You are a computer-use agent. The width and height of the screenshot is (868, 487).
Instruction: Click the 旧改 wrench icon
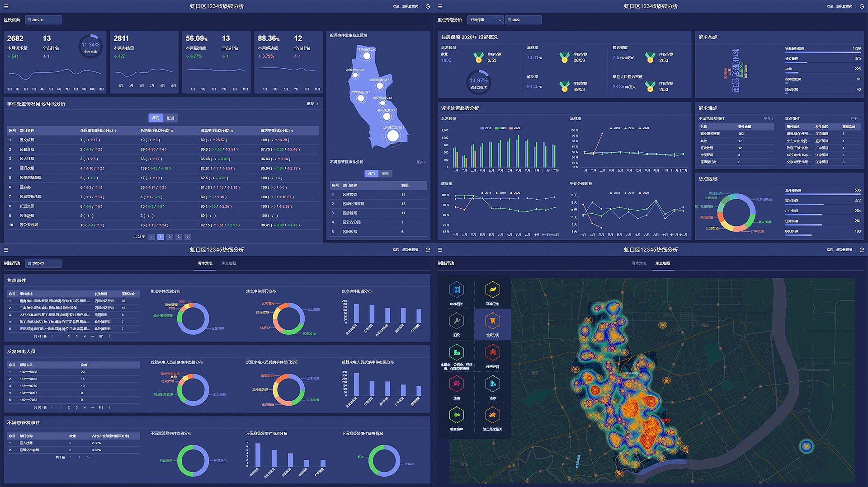pos(457,321)
